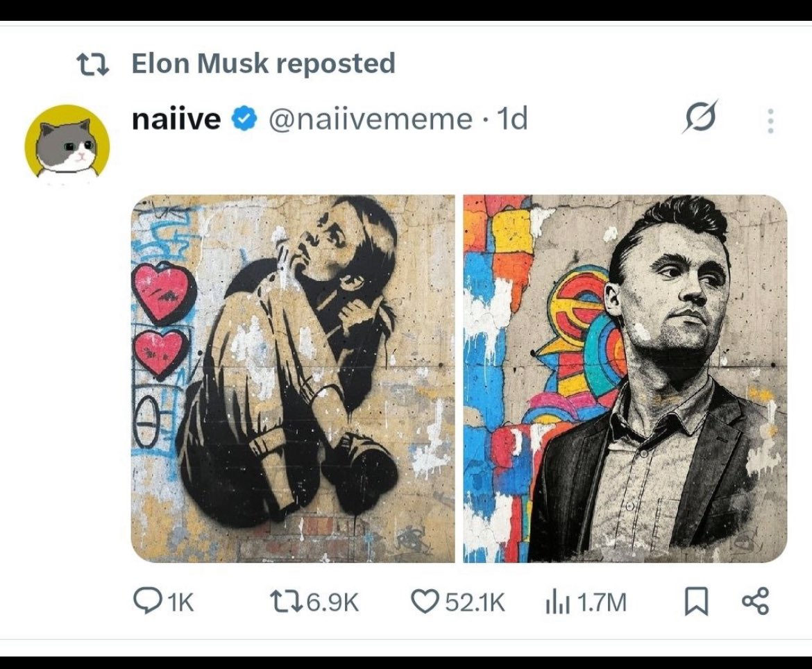The height and width of the screenshot is (669, 812).
Task: Click the 1.7M views count
Action: 601,602
